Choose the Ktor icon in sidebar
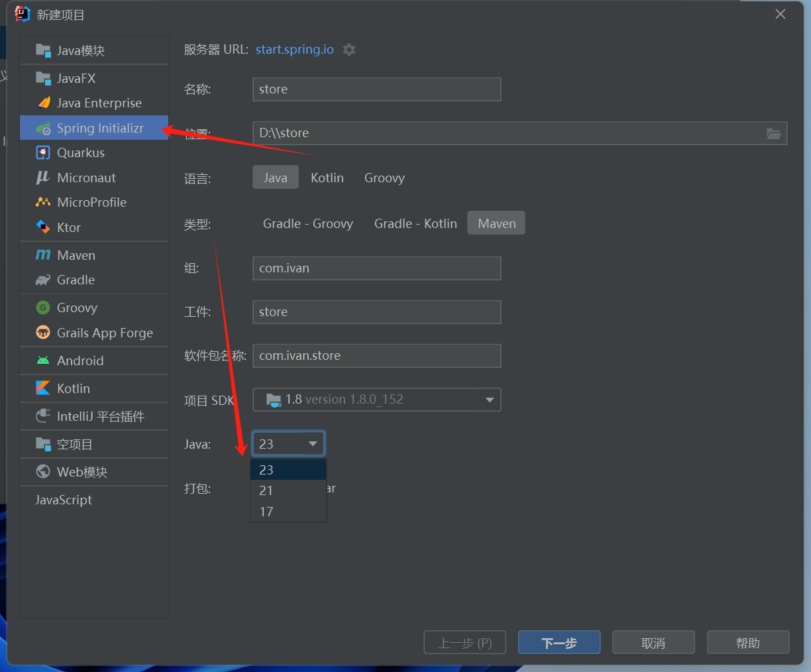The width and height of the screenshot is (811, 672). click(x=43, y=227)
